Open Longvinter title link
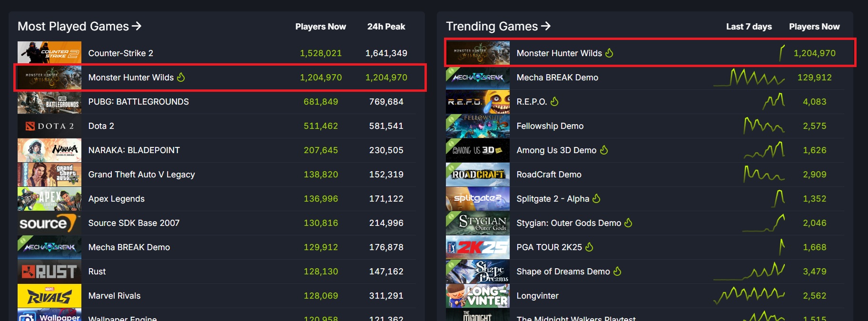Screen dimensions: 868x321 point(537,296)
